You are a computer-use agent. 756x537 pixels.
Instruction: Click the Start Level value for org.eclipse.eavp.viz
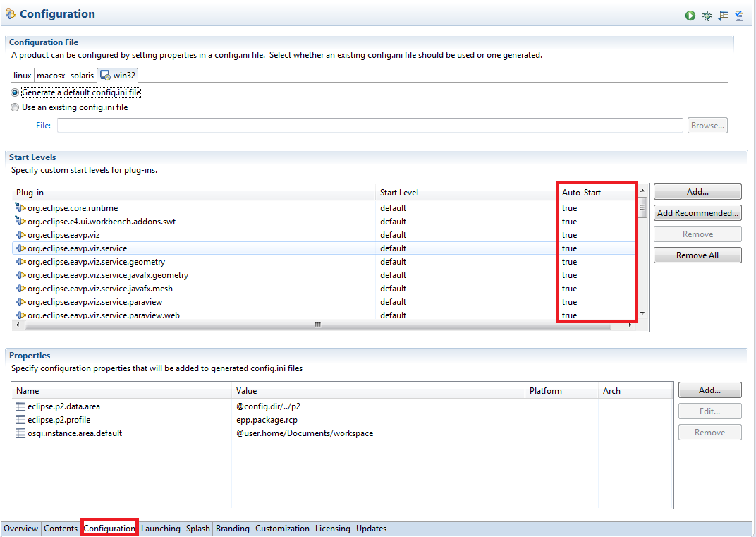click(393, 235)
